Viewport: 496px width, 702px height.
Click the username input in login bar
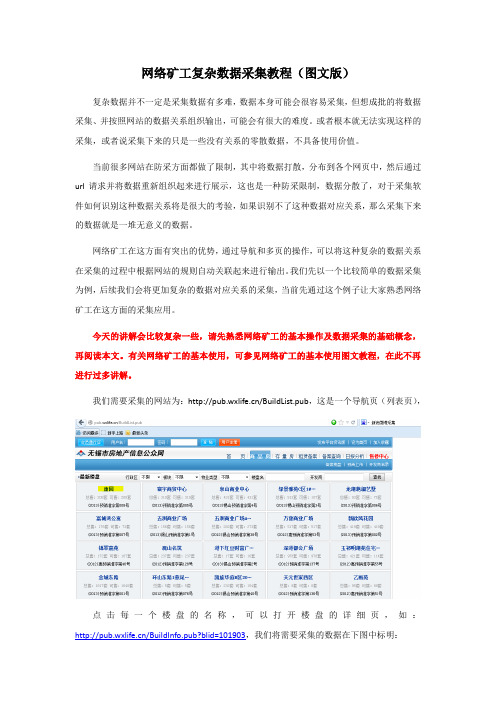coord(141,442)
